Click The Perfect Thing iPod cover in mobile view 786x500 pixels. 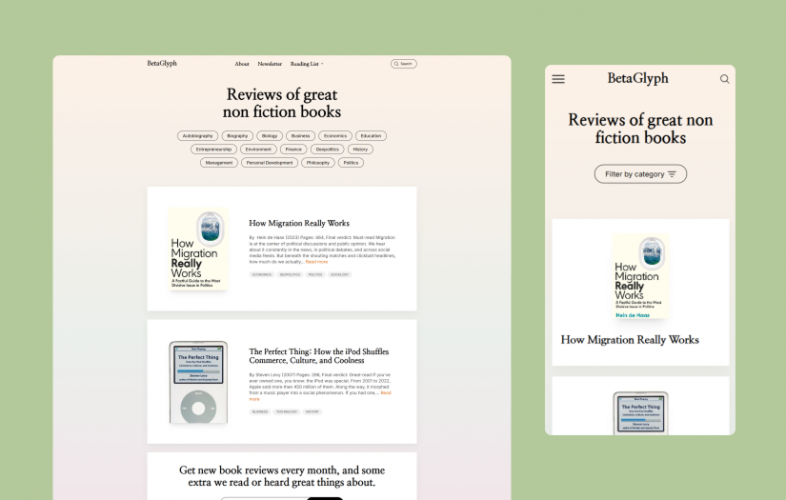coord(640,413)
